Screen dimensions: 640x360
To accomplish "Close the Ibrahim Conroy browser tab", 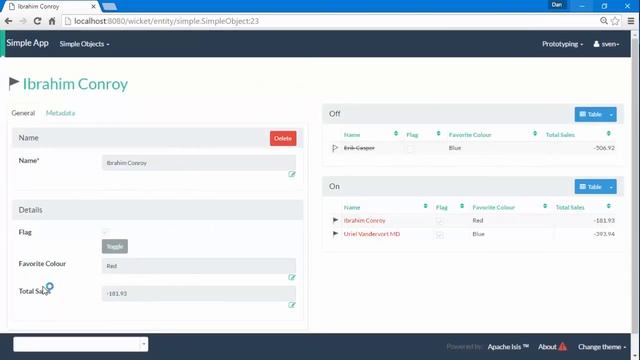I will click(93, 7).
